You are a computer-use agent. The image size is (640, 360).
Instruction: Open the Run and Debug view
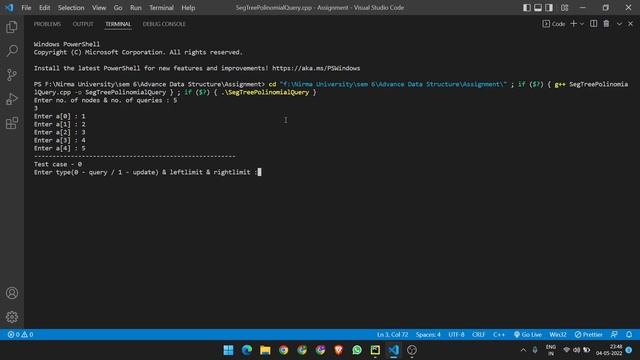pos(12,99)
